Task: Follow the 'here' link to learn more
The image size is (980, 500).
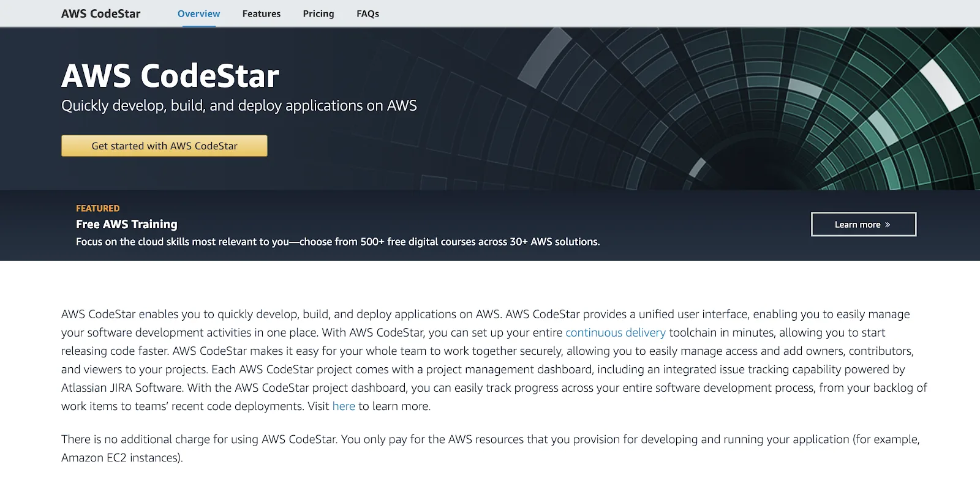Action: tap(344, 406)
